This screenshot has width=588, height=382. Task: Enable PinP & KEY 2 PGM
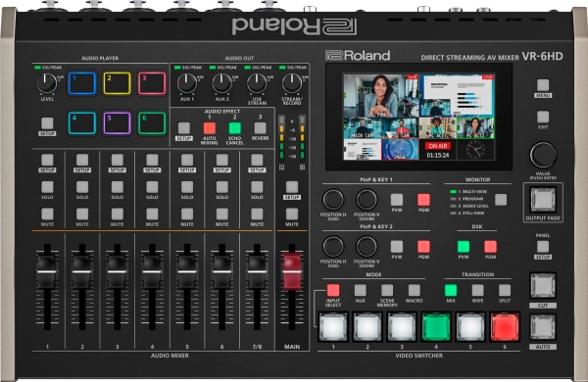423,247
